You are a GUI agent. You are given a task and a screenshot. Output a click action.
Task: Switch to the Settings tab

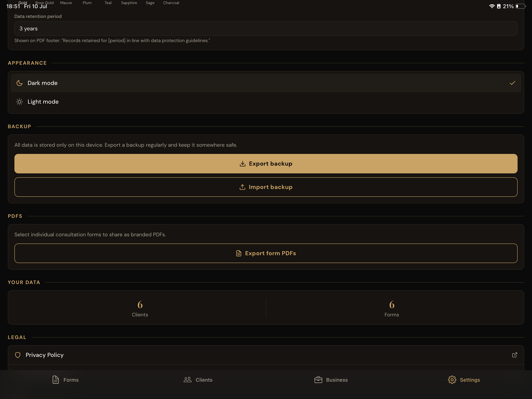pyautogui.click(x=464, y=380)
